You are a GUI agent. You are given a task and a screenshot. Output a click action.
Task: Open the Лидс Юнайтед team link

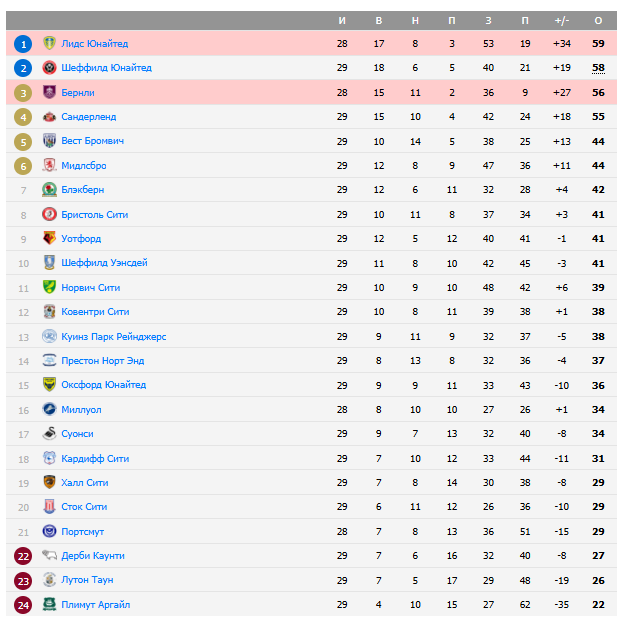pyautogui.click(x=94, y=44)
